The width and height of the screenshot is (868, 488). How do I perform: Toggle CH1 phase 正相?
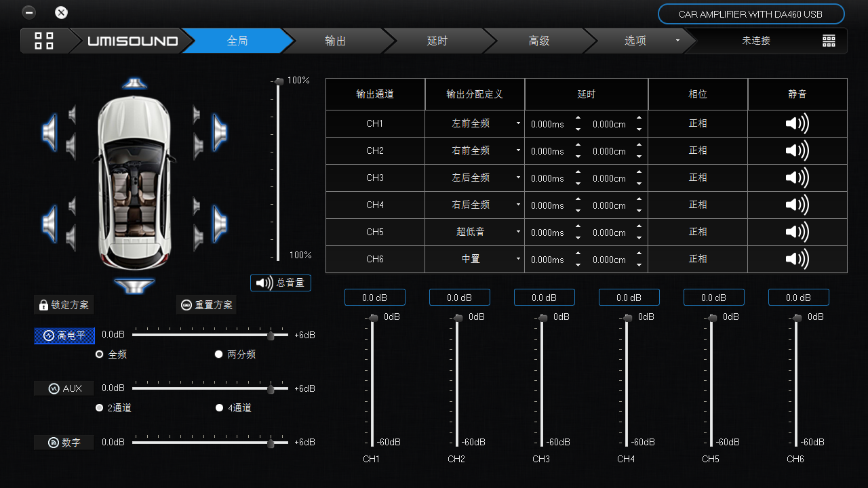click(698, 123)
